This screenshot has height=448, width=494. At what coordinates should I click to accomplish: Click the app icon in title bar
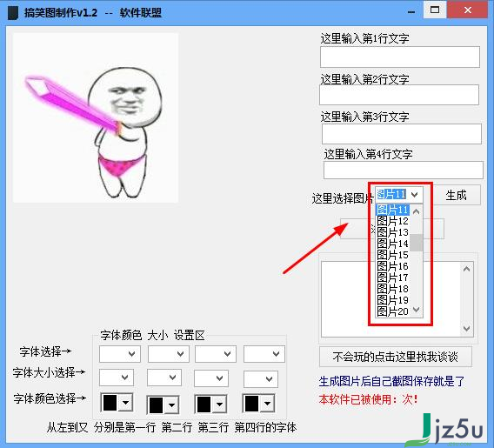pos(13,12)
